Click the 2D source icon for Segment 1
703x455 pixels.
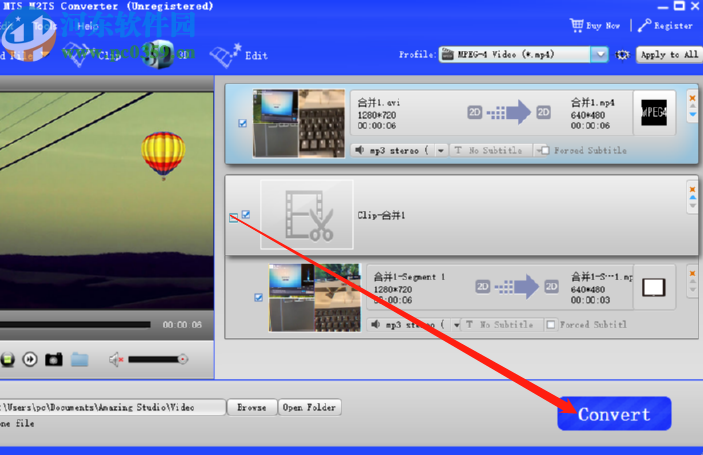point(482,287)
